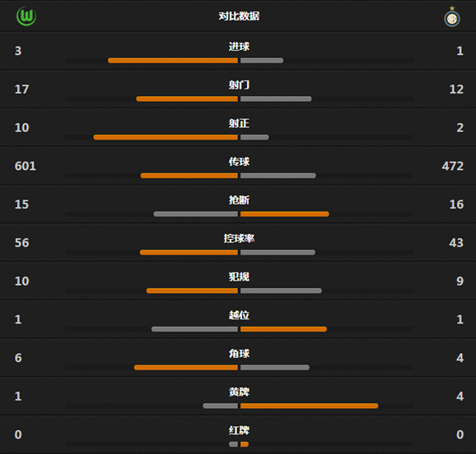Click the 控球率 possession label
476x454 pixels.
point(239,238)
